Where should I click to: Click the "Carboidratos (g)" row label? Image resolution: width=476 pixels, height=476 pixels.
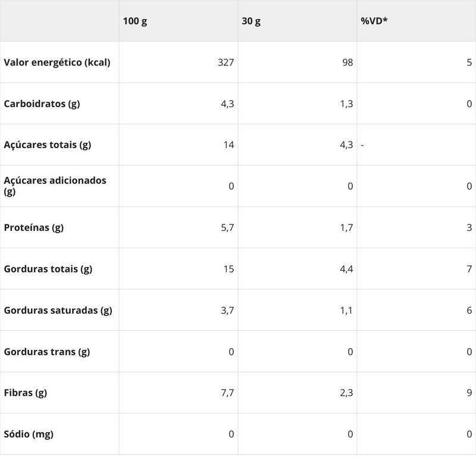[42, 104]
